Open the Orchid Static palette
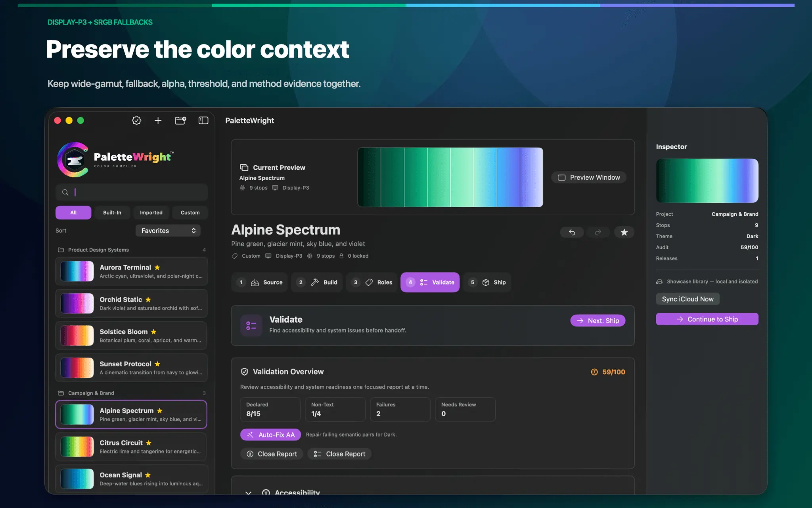This screenshot has height=508, width=812. tap(132, 304)
